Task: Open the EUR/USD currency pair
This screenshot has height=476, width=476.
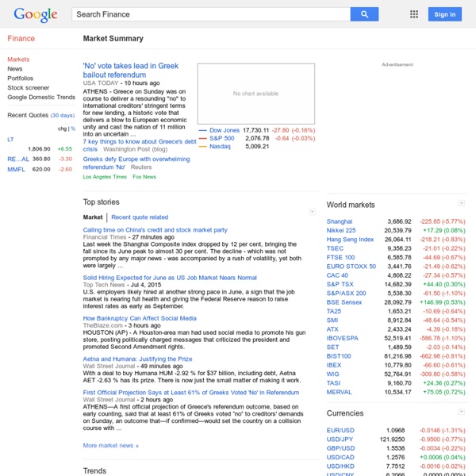Action: click(340, 430)
